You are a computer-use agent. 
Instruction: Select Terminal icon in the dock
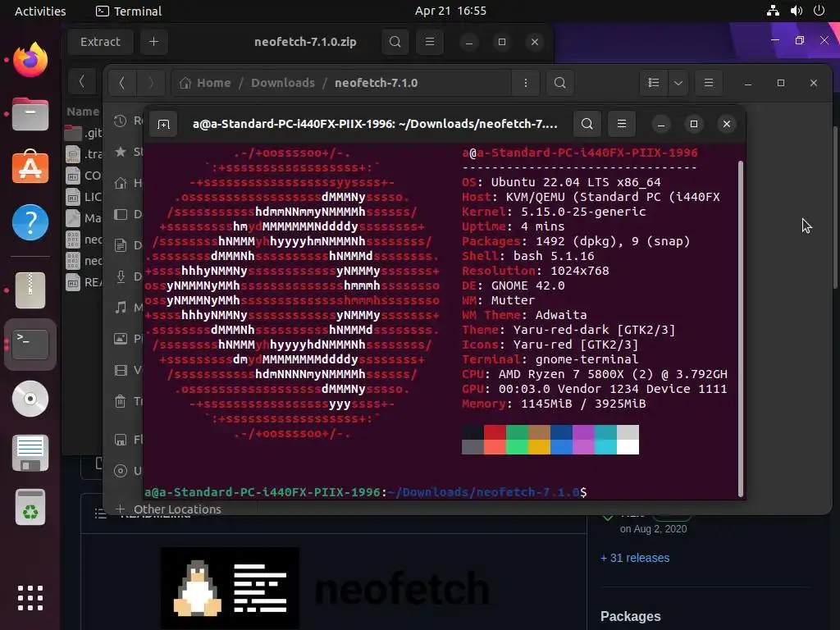point(30,345)
